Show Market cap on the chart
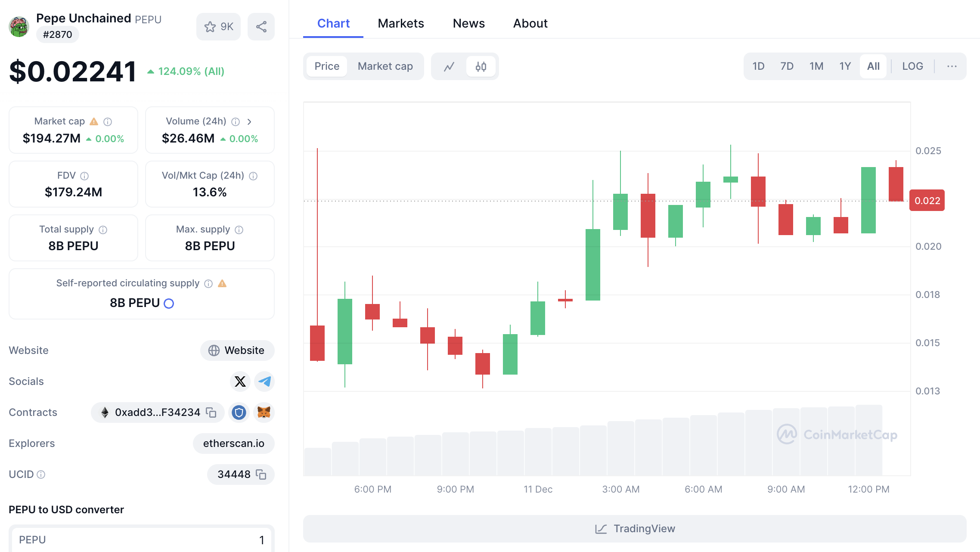Image resolution: width=980 pixels, height=552 pixels. click(x=385, y=66)
